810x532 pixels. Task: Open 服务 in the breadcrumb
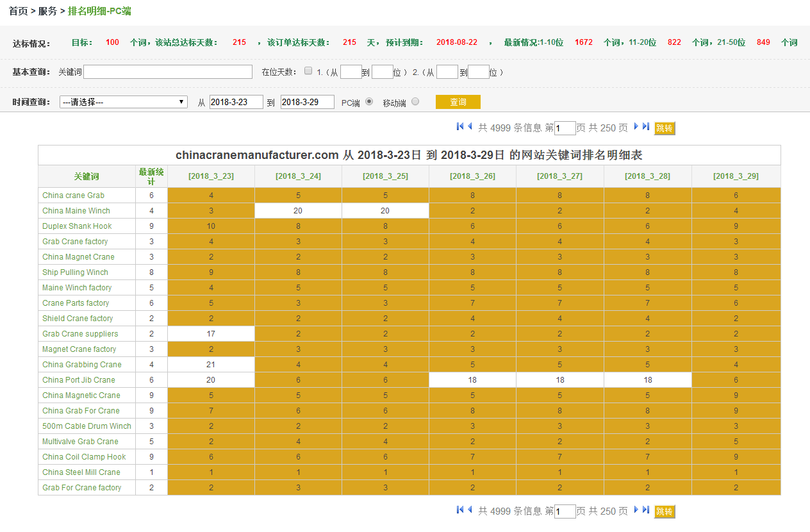(47, 11)
